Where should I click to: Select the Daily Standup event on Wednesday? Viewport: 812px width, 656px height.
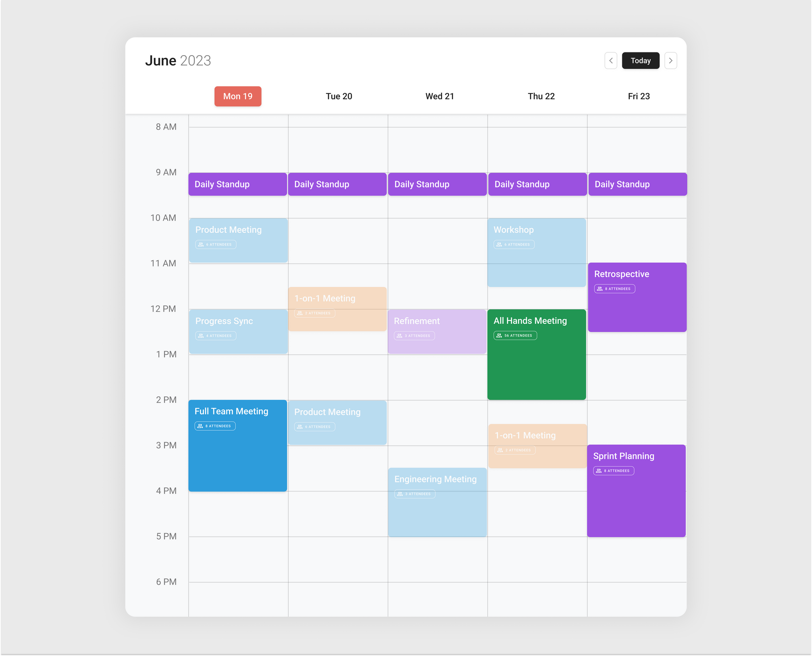pyautogui.click(x=438, y=184)
